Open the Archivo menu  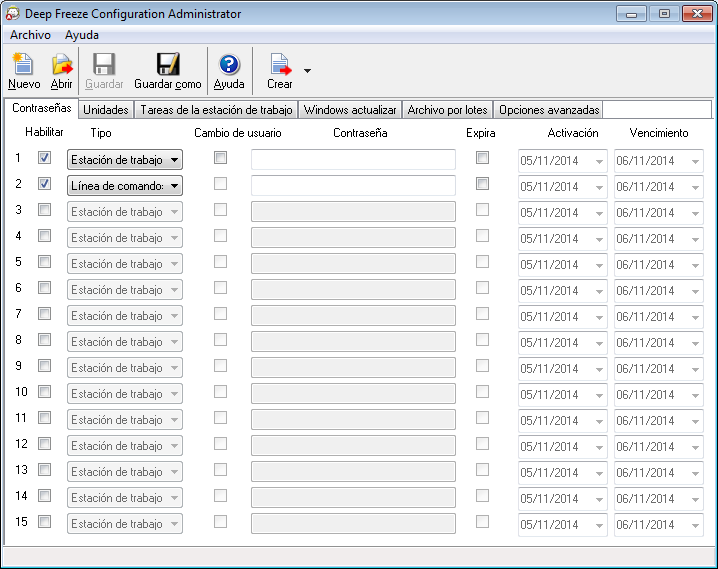30,34
